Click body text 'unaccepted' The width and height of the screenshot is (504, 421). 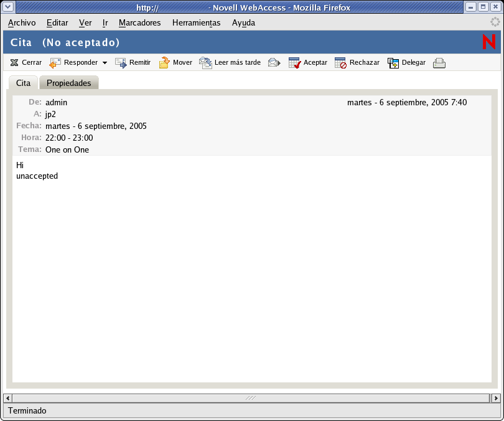coord(37,176)
